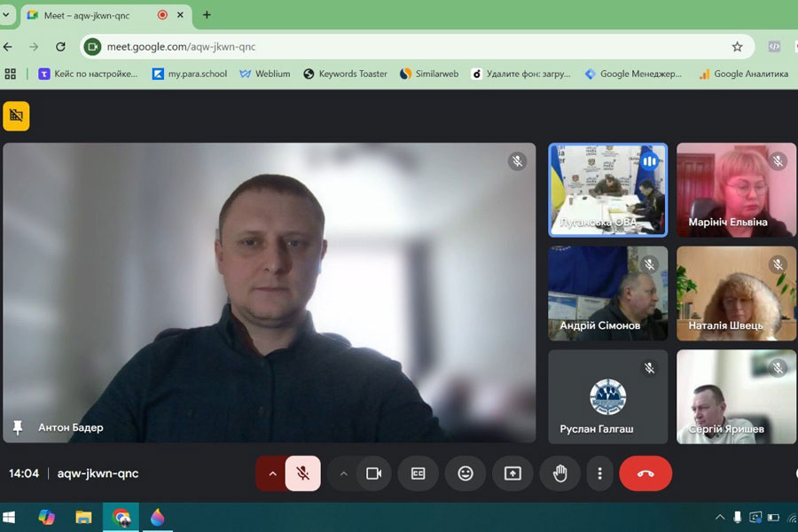
Task: Open File Explorer from the taskbar
Action: [x=83, y=518]
